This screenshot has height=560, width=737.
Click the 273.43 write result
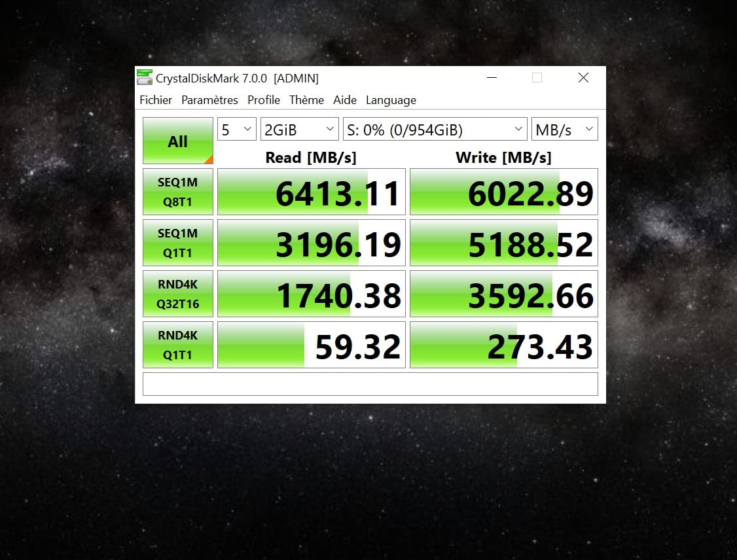[x=504, y=345]
